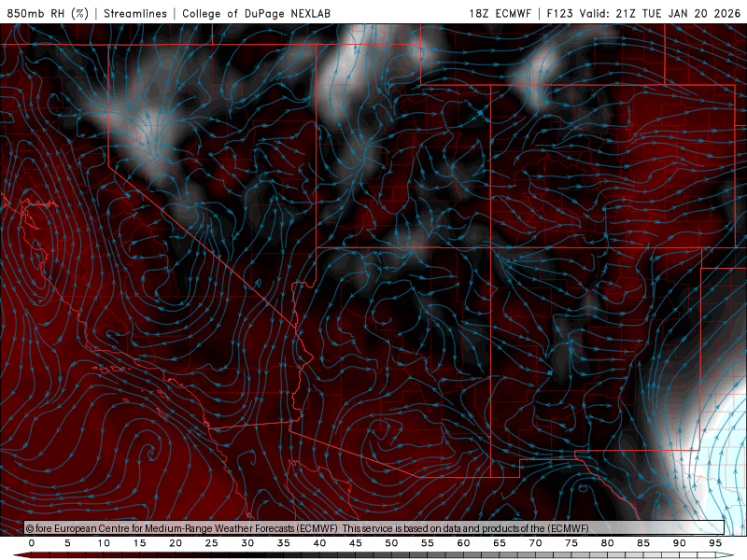747x560 pixels.
Task: Click the "F123" forecast hour label
Action: (559, 13)
